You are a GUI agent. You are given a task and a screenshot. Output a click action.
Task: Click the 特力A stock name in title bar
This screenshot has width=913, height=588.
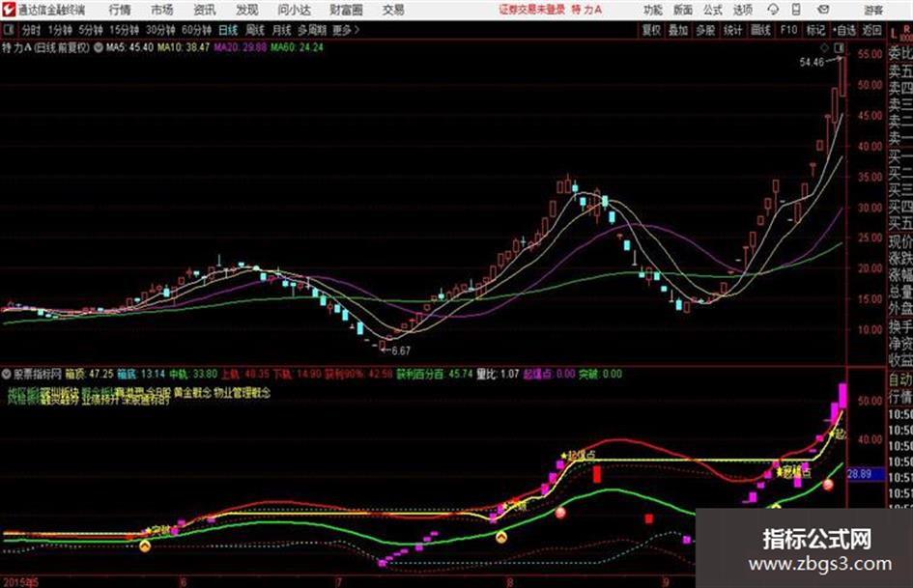click(586, 10)
